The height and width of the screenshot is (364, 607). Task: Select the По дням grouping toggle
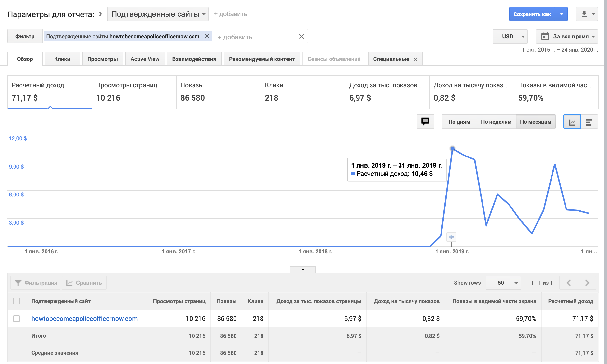click(459, 122)
